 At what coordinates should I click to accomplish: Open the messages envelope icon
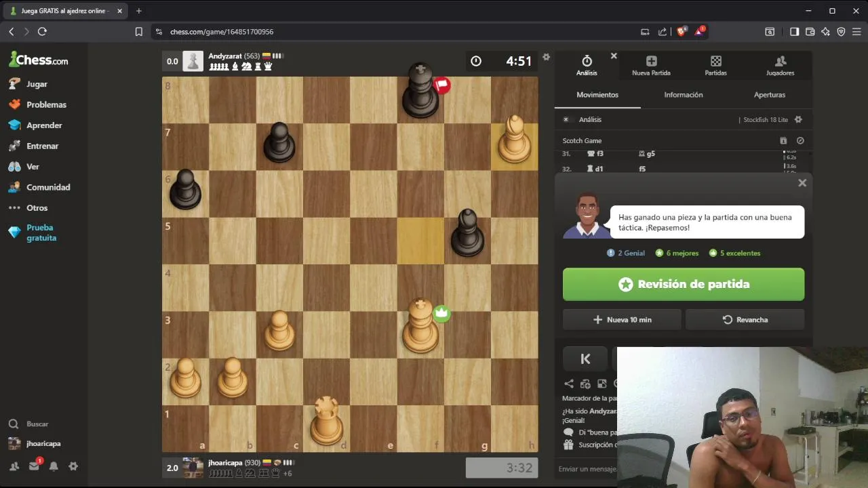pyautogui.click(x=34, y=466)
